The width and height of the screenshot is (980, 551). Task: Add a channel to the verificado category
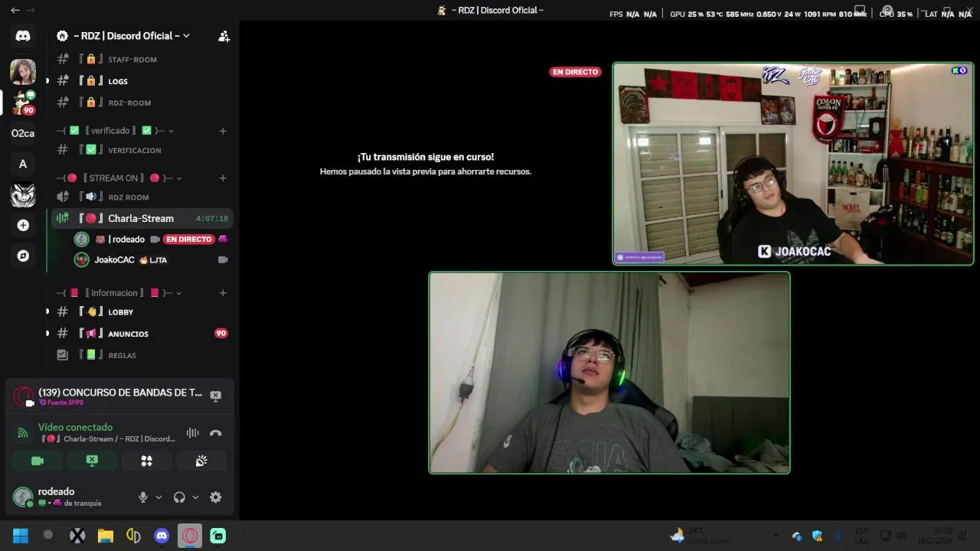223,131
